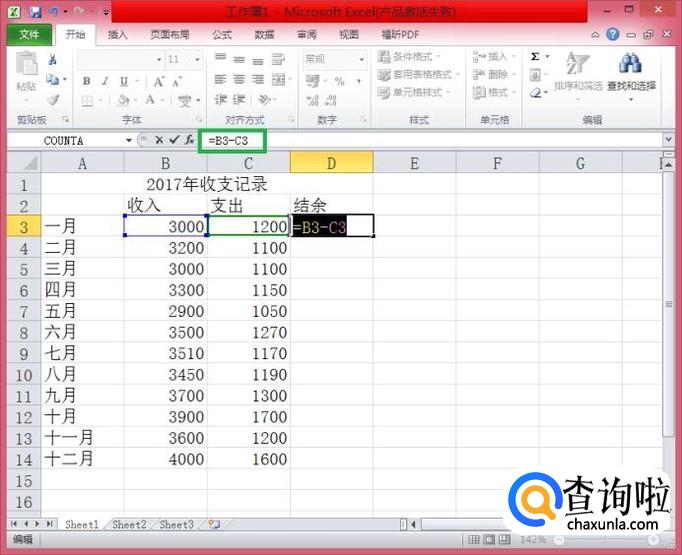Click the Select All corner button
The height and width of the screenshot is (555, 682).
[24, 163]
